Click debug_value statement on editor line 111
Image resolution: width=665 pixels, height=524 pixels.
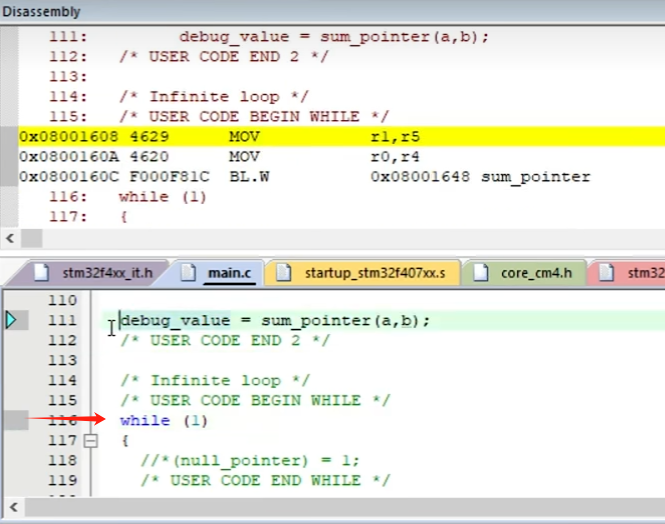point(275,321)
